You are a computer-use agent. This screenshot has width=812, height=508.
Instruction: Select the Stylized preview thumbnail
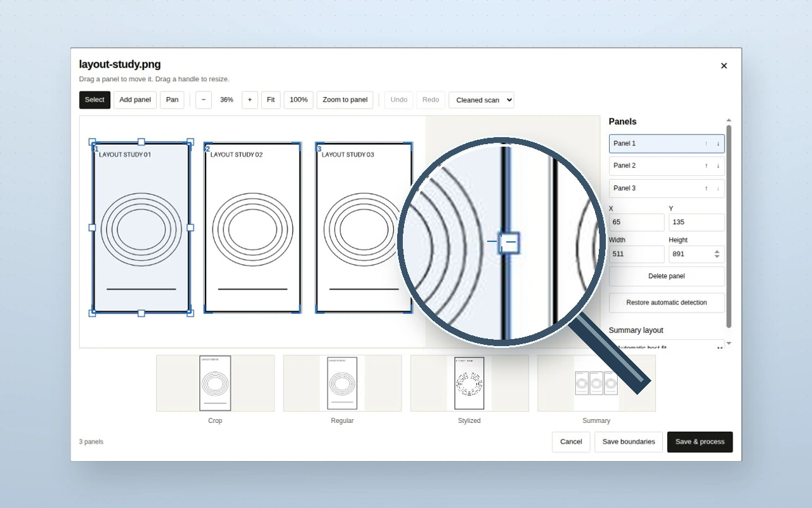coord(469,383)
